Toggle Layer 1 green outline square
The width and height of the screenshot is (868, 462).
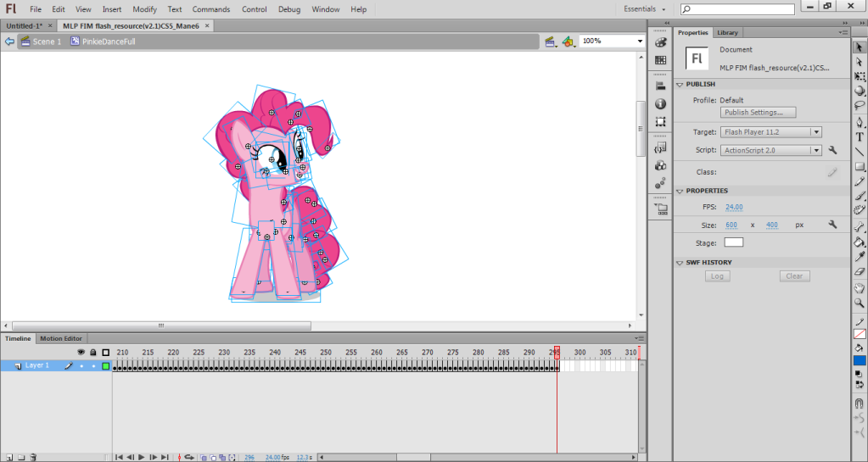pyautogui.click(x=106, y=365)
